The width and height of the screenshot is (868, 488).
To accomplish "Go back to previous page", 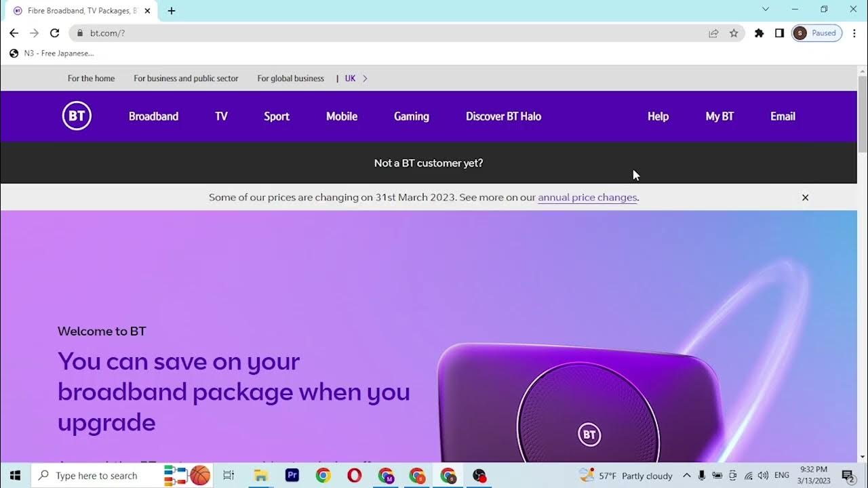I will point(14,33).
